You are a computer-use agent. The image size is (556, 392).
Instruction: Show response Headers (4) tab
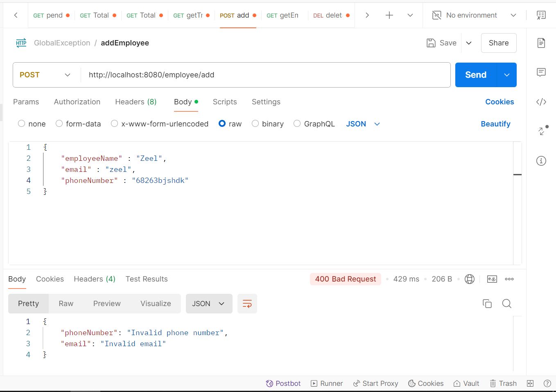click(x=95, y=279)
